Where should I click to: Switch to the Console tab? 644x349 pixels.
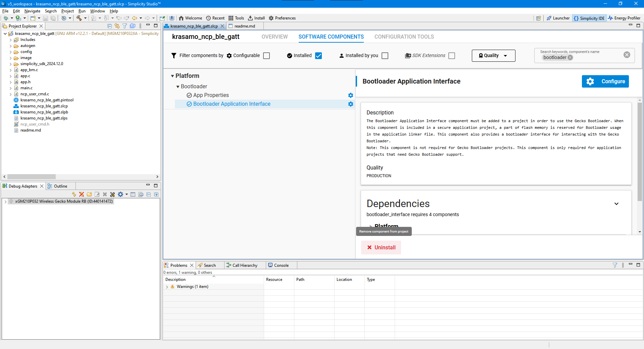coord(281,265)
